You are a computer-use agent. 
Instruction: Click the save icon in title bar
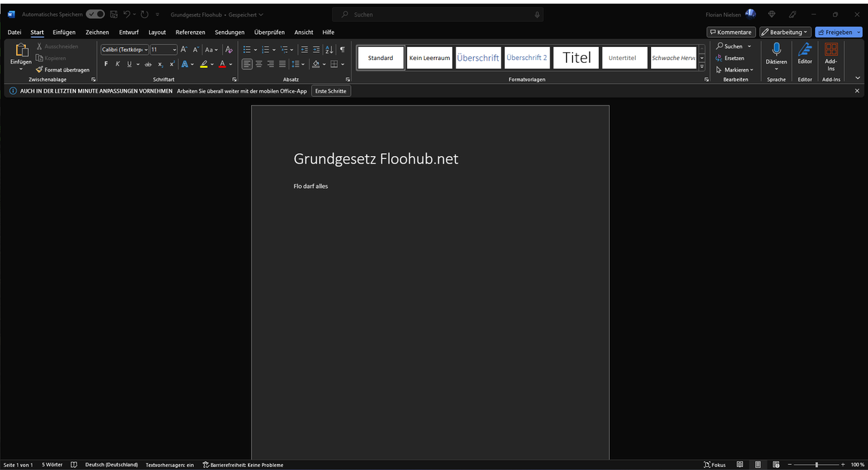[x=114, y=14]
